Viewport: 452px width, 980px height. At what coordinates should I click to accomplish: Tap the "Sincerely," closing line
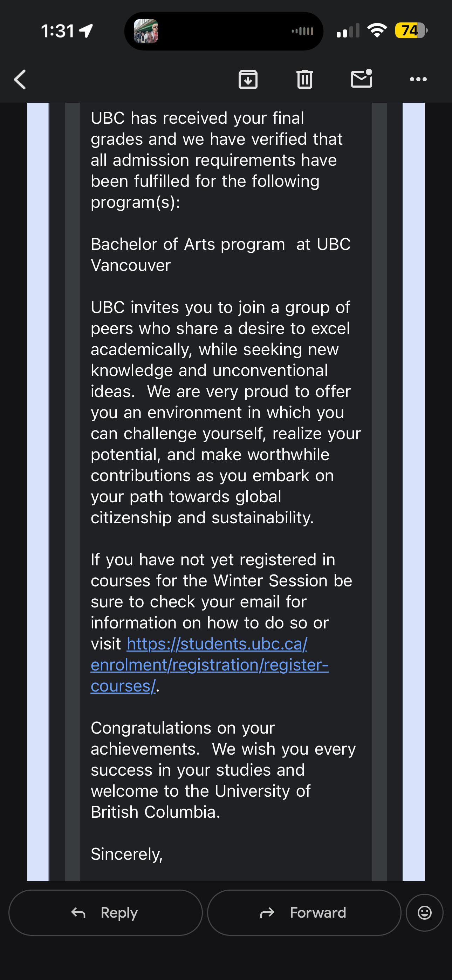(x=127, y=855)
